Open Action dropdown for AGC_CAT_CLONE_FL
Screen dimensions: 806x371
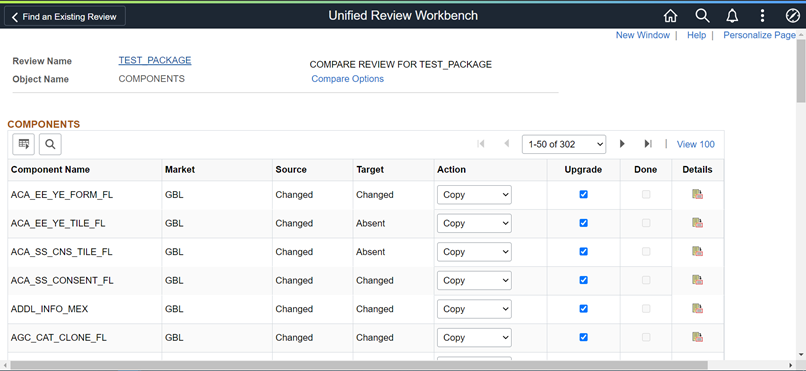click(x=474, y=338)
